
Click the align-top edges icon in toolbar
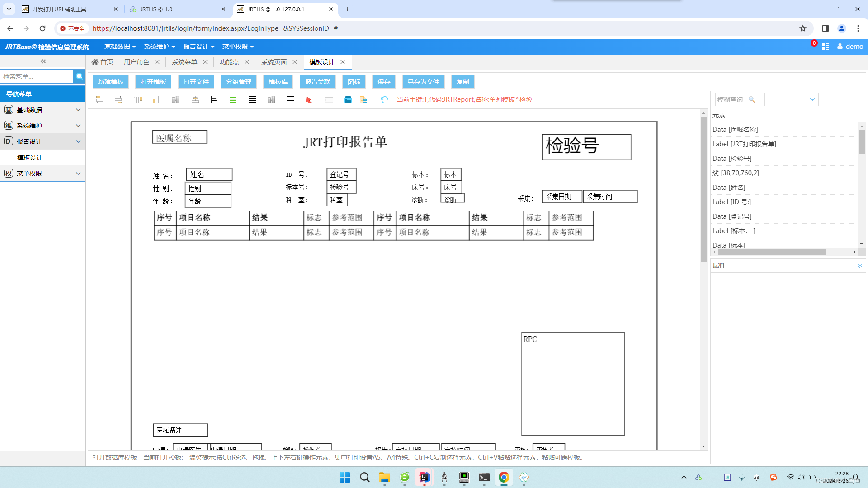[138, 100]
